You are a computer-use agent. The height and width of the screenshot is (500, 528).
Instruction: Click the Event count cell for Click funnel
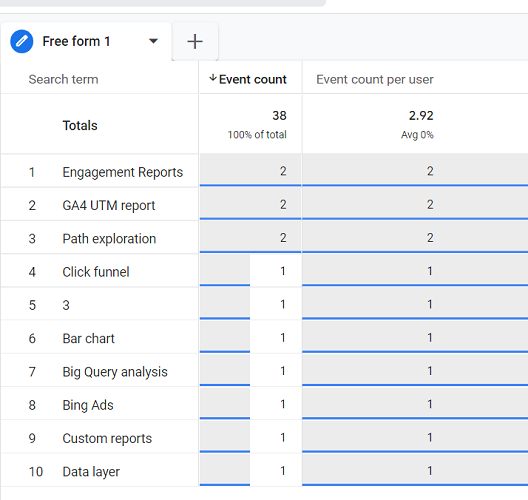(250, 270)
